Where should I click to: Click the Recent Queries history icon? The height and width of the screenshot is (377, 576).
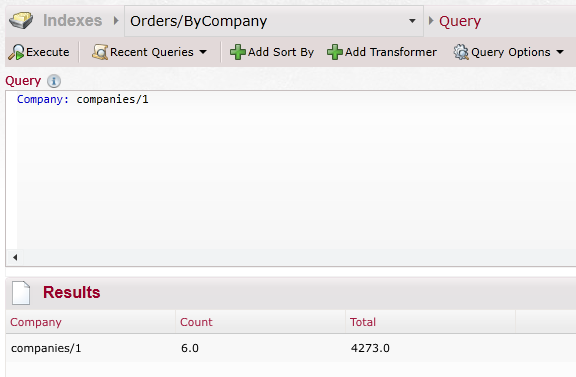[100, 52]
